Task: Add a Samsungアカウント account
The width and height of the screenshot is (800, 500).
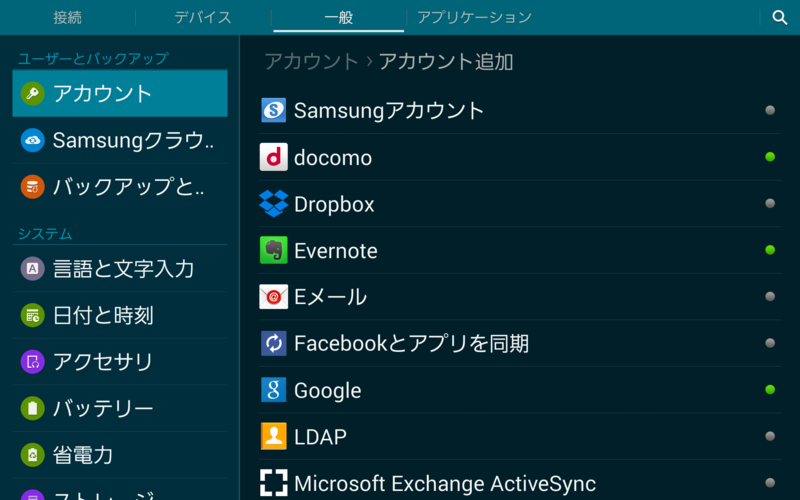Action: point(519,110)
